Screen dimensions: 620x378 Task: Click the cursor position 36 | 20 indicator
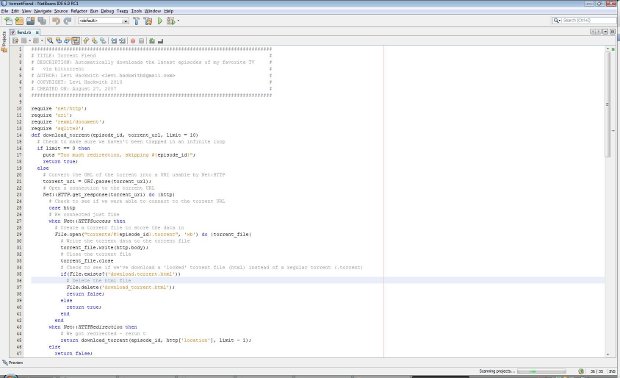coord(597,372)
